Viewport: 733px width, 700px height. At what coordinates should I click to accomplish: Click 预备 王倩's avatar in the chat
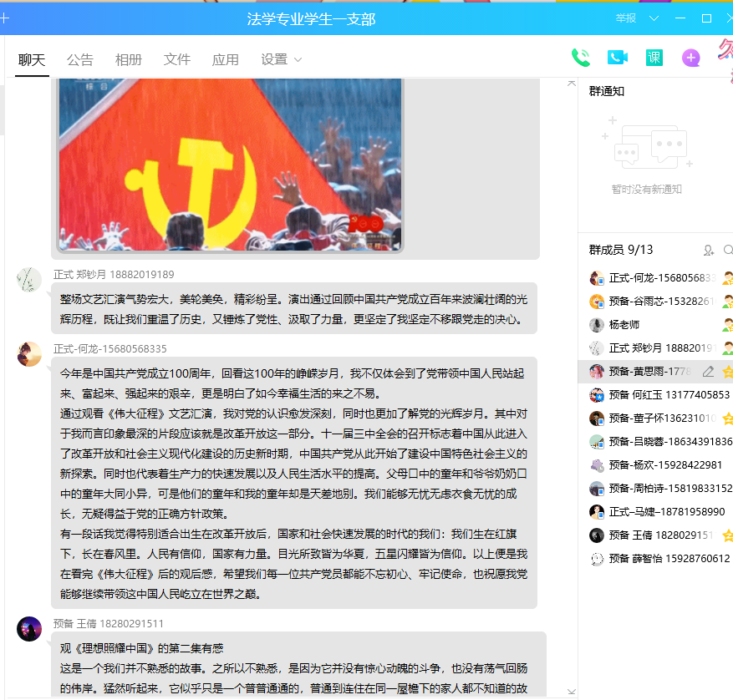(29, 628)
